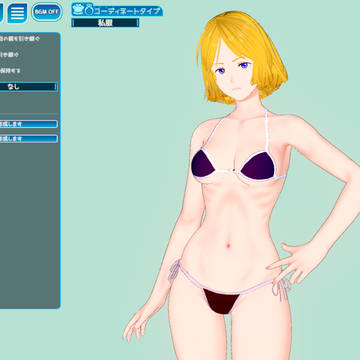Open the 私服 coordinate type dropdown
Image resolution: width=360 pixels, height=360 pixels.
105,23
